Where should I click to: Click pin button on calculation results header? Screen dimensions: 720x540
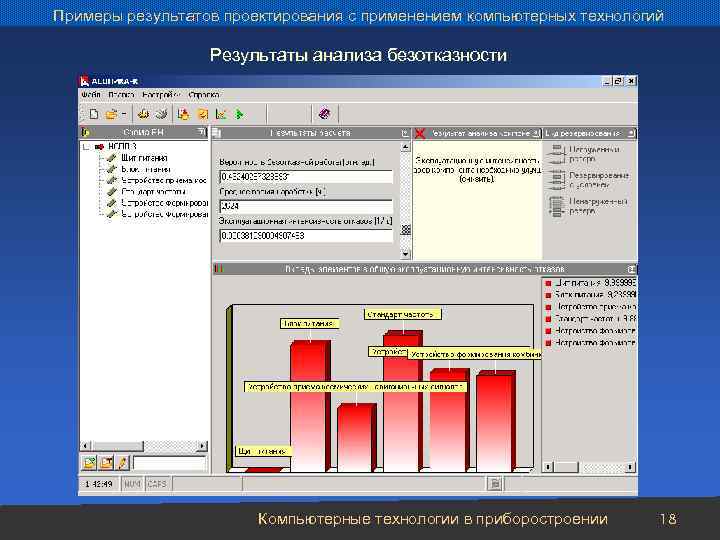tap(405, 133)
